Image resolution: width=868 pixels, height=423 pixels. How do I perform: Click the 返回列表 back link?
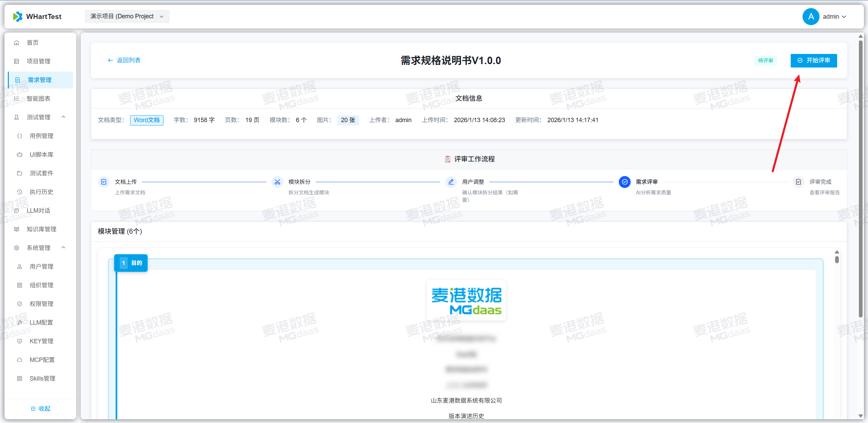(124, 60)
